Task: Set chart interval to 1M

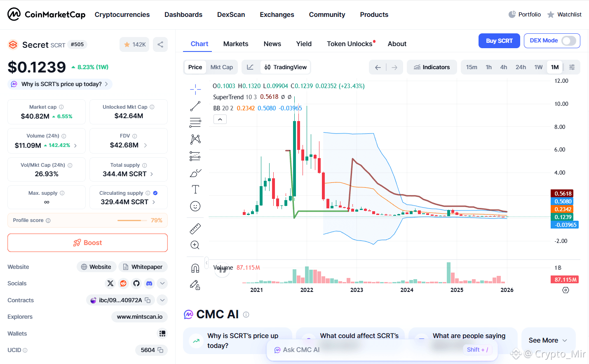Action: pos(555,67)
